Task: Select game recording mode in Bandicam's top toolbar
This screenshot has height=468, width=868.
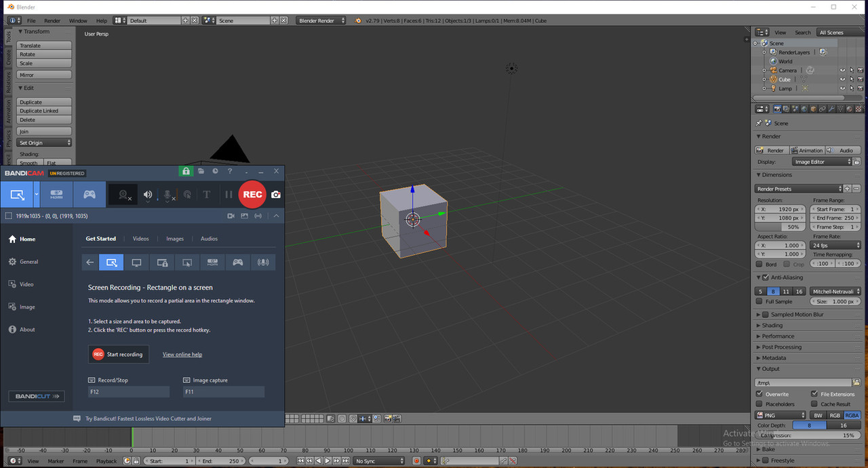Action: point(90,195)
